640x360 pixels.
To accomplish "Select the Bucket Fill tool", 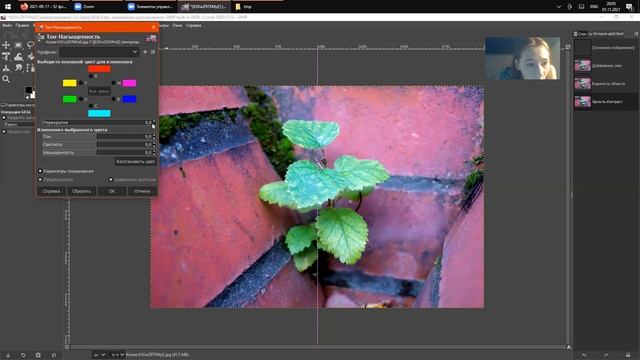I will (x=31, y=56).
